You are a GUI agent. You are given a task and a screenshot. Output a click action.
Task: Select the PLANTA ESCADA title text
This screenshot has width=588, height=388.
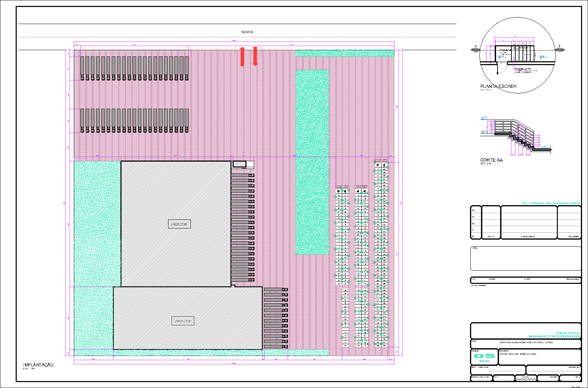point(498,86)
